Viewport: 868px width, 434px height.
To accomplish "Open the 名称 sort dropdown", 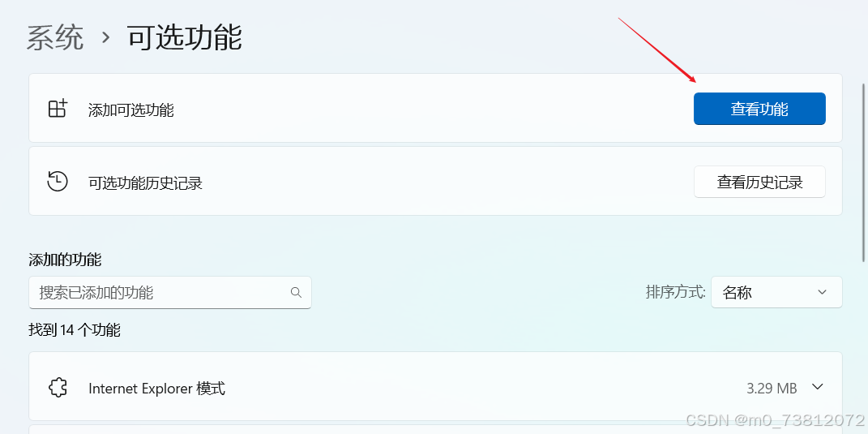I will [x=776, y=292].
